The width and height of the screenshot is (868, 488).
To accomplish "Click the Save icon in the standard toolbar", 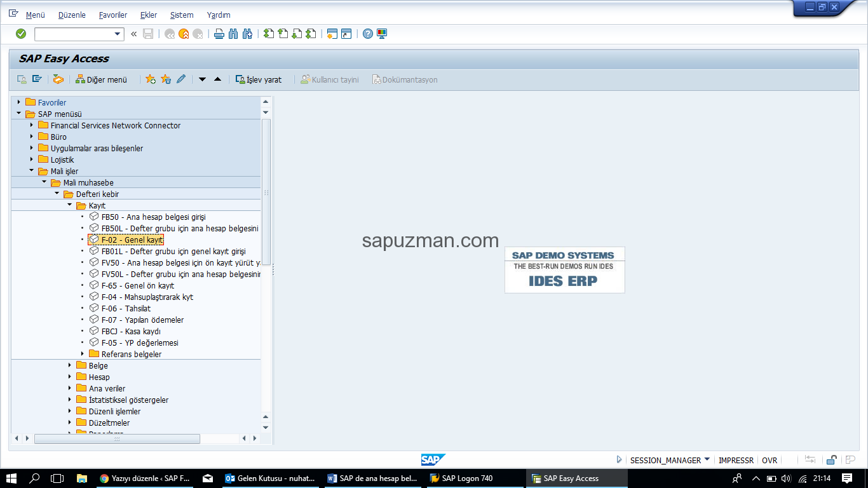I will [x=148, y=34].
